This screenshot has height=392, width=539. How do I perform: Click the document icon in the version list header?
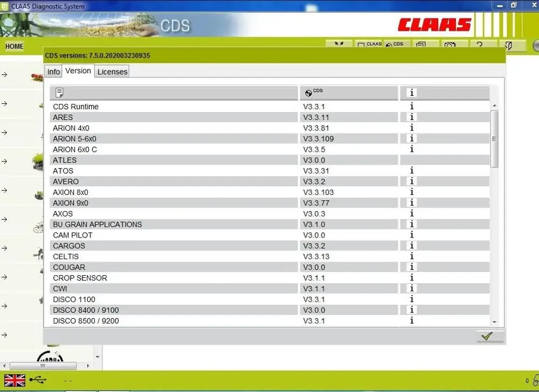pyautogui.click(x=59, y=93)
